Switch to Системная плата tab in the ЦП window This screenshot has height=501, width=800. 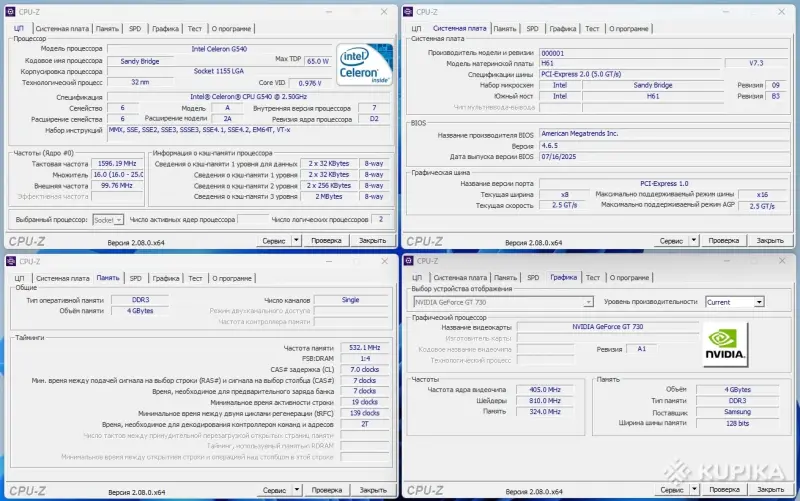tap(62, 29)
